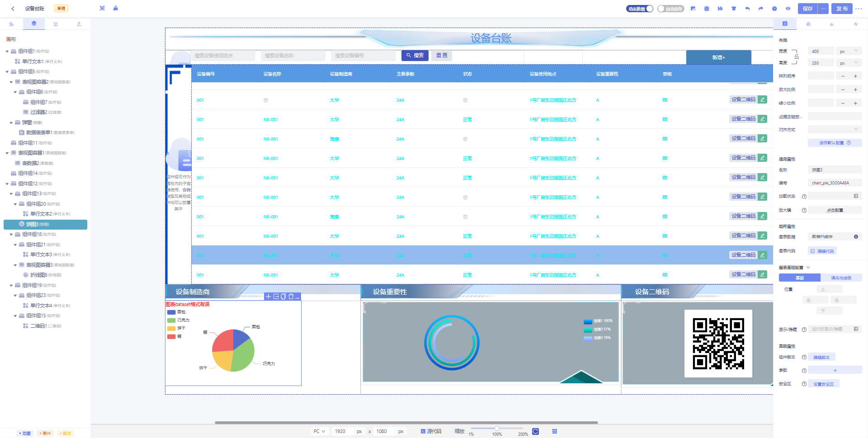The width and height of the screenshot is (868, 438).
Task: Click the grid layout icon in bottom bar
Action: click(555, 431)
